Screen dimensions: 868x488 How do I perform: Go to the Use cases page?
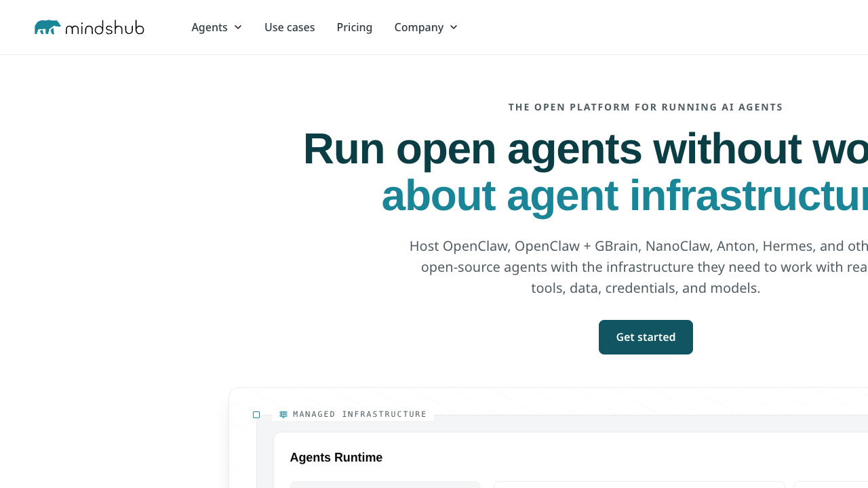[x=290, y=27]
